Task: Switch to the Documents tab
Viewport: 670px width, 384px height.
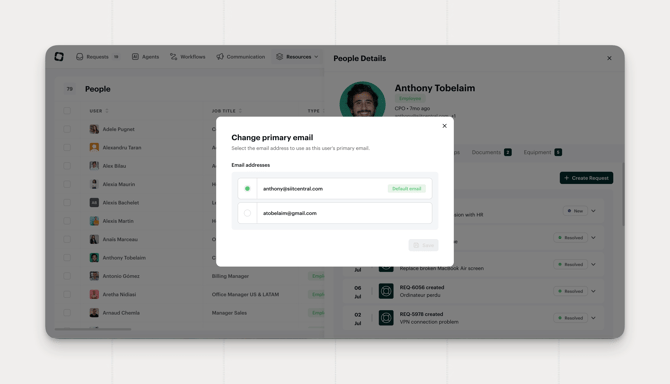Action: (491, 152)
